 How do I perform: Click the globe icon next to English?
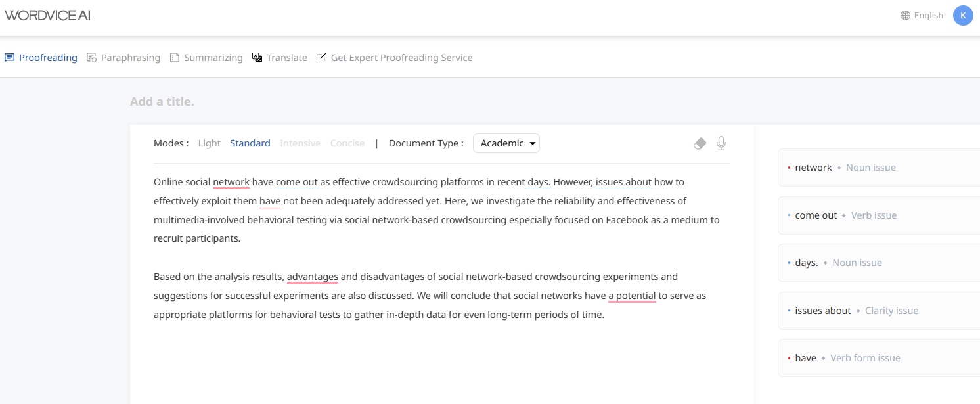pyautogui.click(x=907, y=15)
